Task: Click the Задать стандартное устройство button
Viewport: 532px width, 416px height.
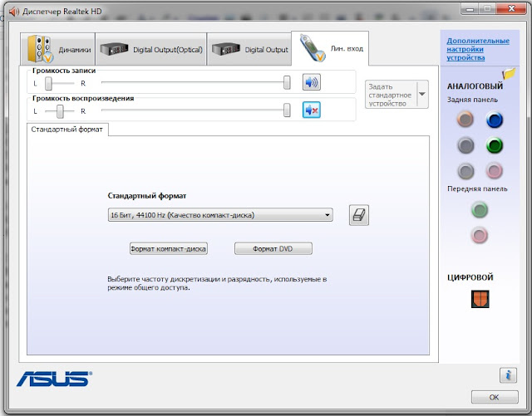Action: (391, 95)
